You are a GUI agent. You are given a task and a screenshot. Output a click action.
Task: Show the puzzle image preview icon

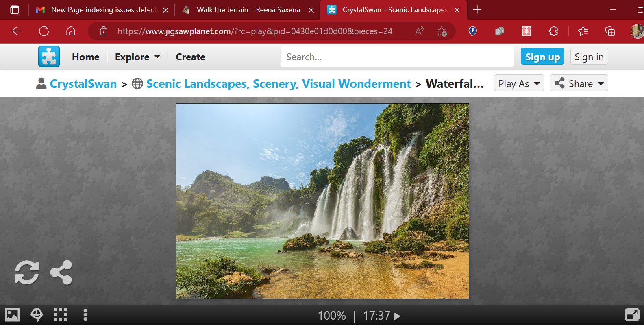click(12, 315)
